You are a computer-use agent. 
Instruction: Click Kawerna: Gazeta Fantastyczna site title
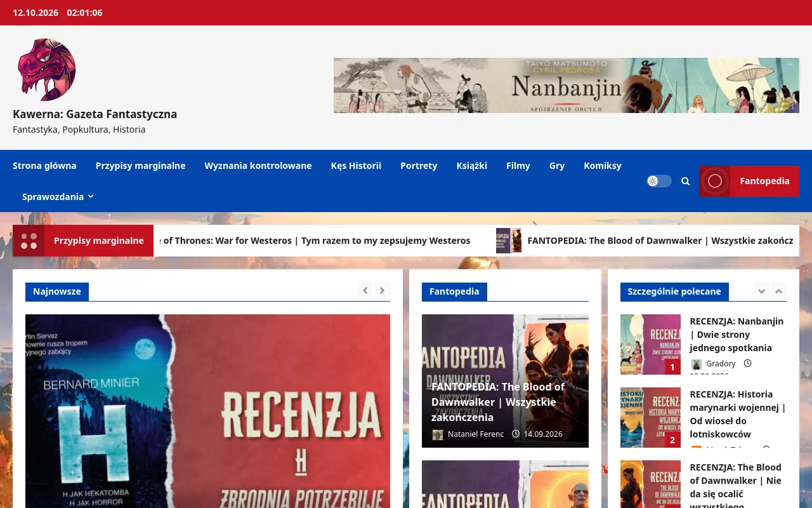95,114
